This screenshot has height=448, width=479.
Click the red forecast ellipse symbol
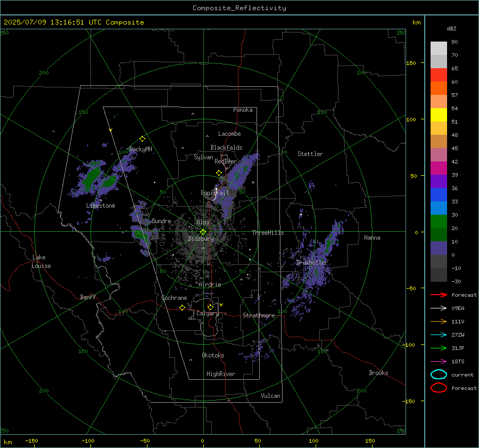439,388
